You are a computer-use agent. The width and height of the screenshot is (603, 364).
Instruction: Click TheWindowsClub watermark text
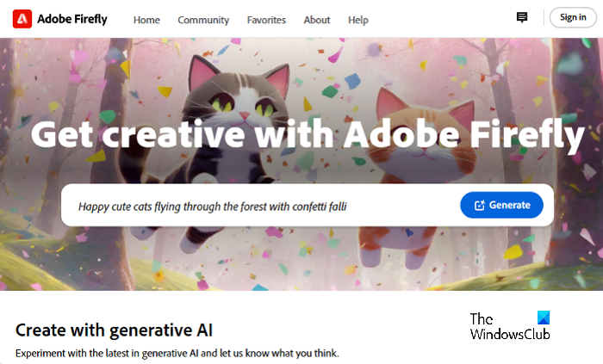tap(509, 326)
